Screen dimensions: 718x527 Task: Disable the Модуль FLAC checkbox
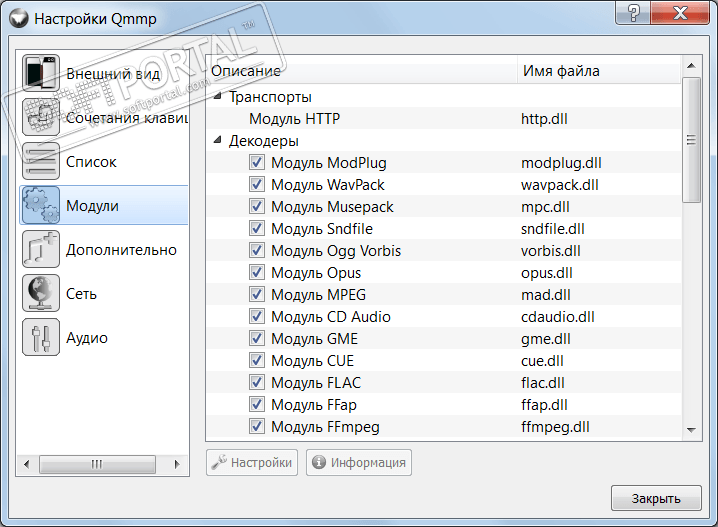point(257,383)
